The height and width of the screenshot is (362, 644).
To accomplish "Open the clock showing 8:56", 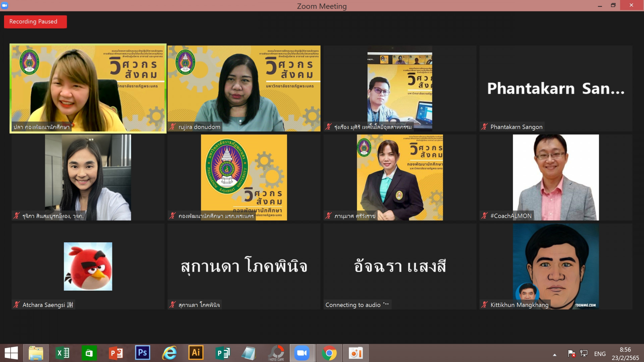I will click(625, 354).
